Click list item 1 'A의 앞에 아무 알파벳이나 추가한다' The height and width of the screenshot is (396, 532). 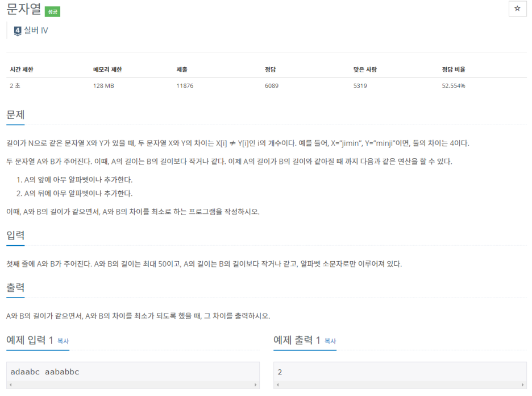click(x=78, y=180)
